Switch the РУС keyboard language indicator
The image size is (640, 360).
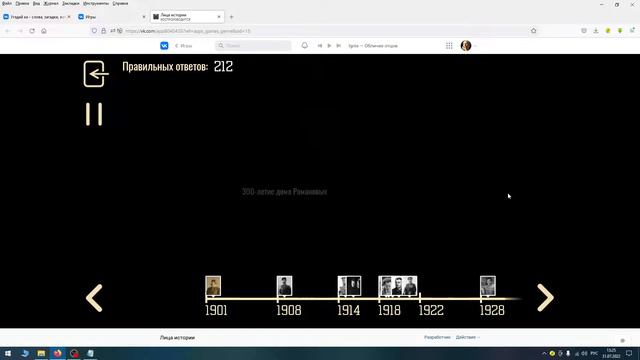coord(594,353)
